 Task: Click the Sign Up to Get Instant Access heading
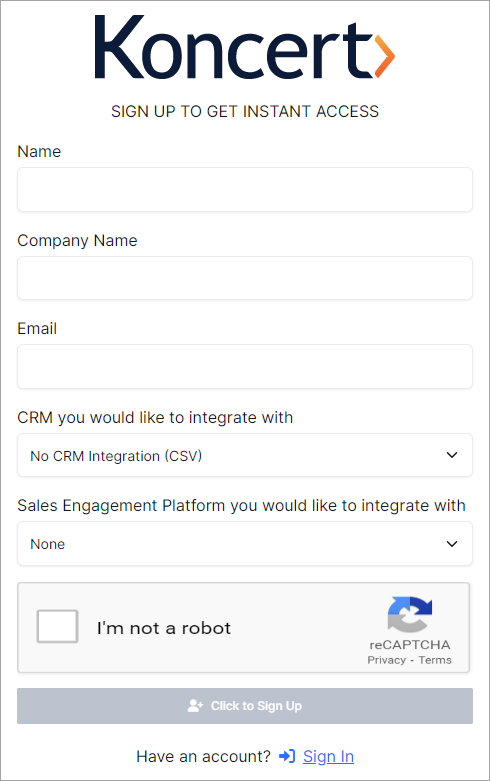245,111
